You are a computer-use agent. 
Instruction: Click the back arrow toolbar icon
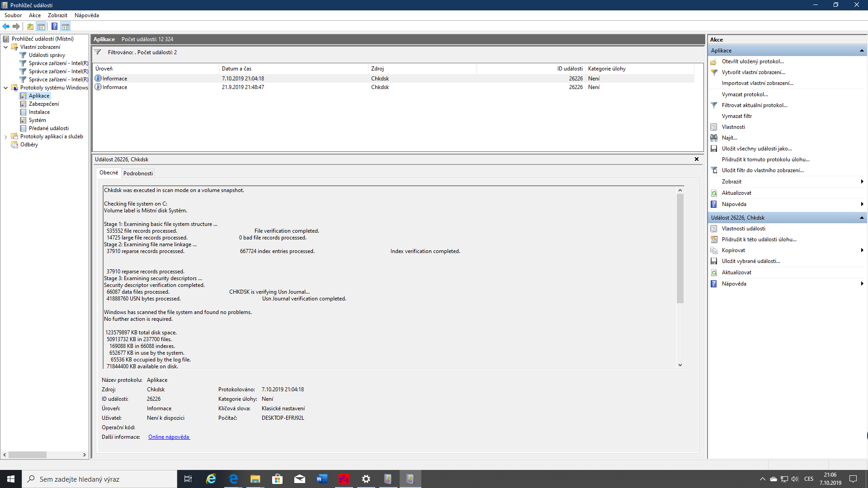(x=6, y=26)
